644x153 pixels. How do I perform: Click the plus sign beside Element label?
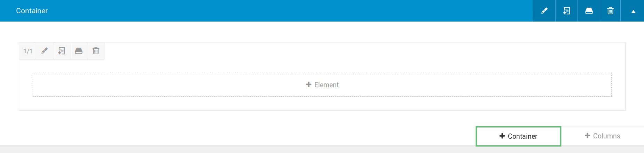[308, 84]
